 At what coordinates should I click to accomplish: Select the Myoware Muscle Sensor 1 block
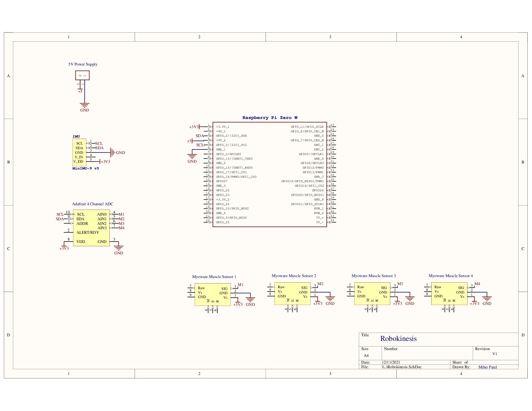[x=212, y=294]
